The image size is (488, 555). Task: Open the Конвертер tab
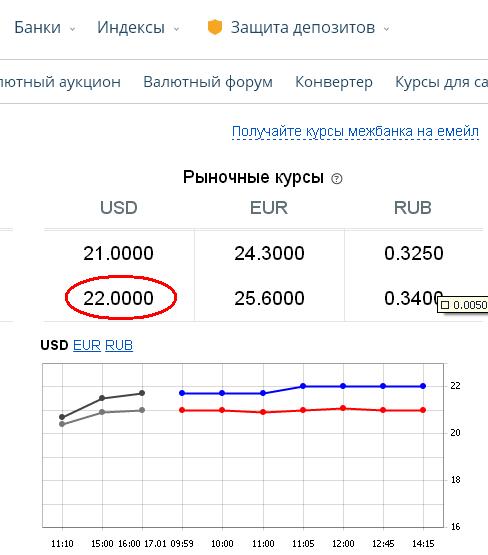(x=334, y=82)
